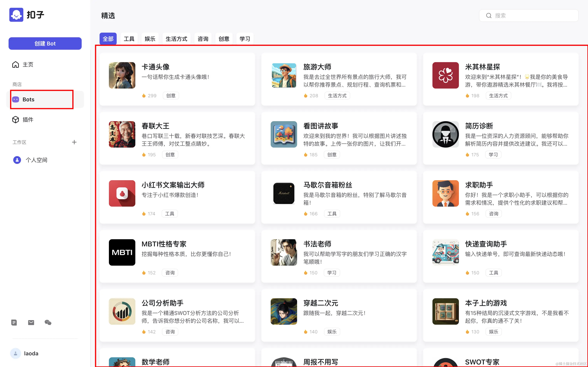Click the WeChat icon in sidebar

[x=48, y=322]
